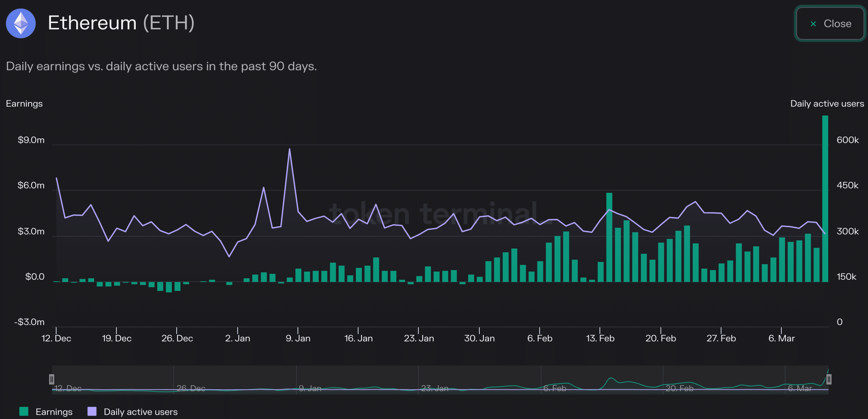Click the X icon in Close button
868x419 pixels.
coord(813,24)
